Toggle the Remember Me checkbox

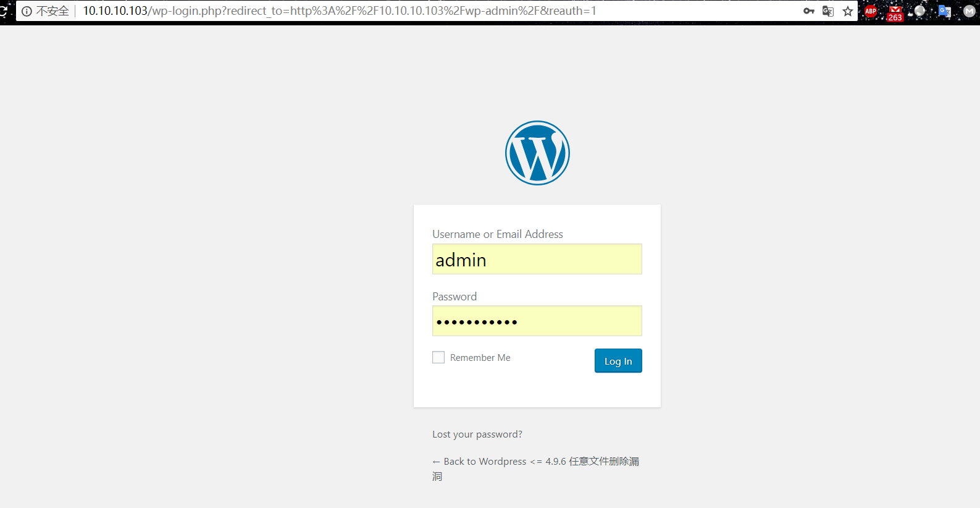click(x=438, y=358)
